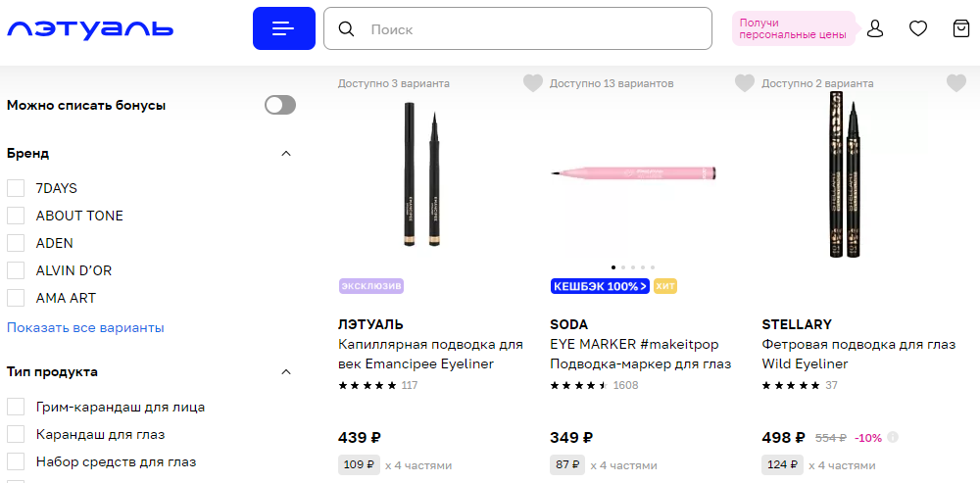Image resolution: width=980 pixels, height=483 pixels.
Task: Collapse the Бренд filter section
Action: tap(286, 154)
